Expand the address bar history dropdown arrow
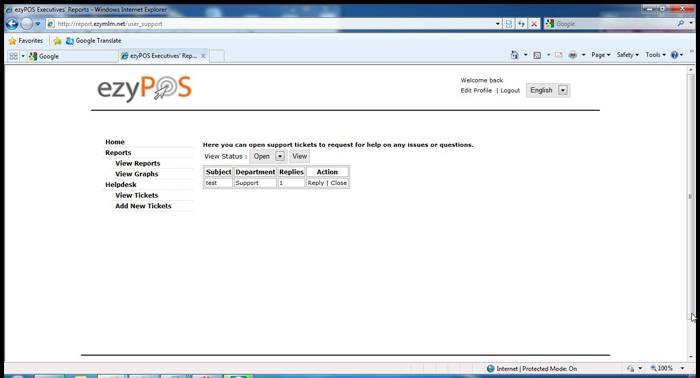 pyautogui.click(x=498, y=24)
